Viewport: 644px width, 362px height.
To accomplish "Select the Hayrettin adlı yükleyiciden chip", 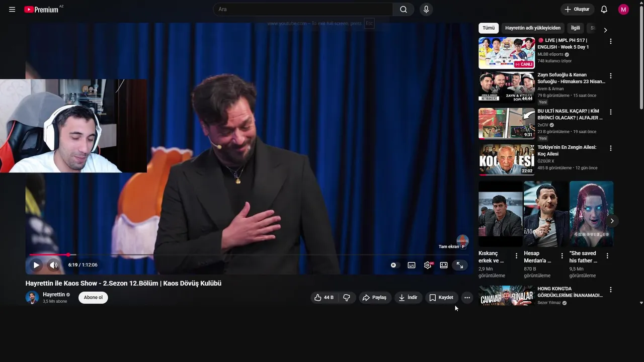I will coord(533,28).
